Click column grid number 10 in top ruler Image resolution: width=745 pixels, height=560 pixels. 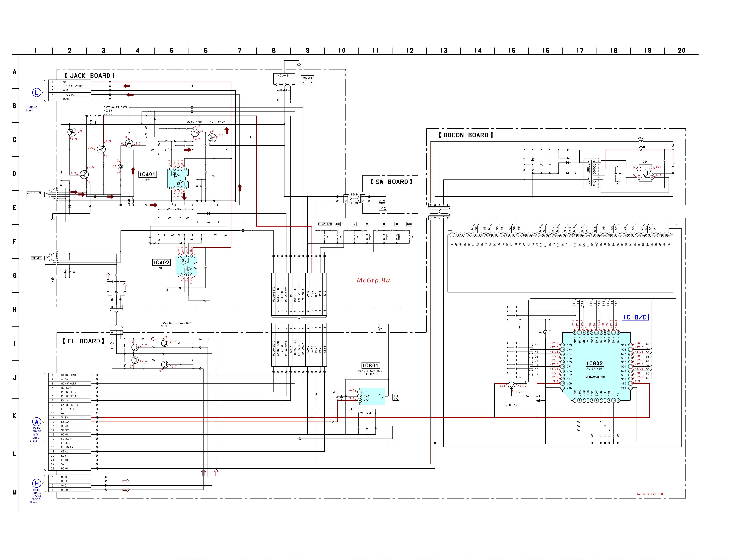pos(341,51)
